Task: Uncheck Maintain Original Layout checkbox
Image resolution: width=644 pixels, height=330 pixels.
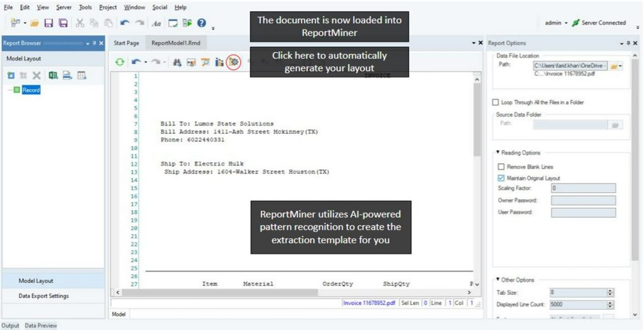Action: [501, 178]
